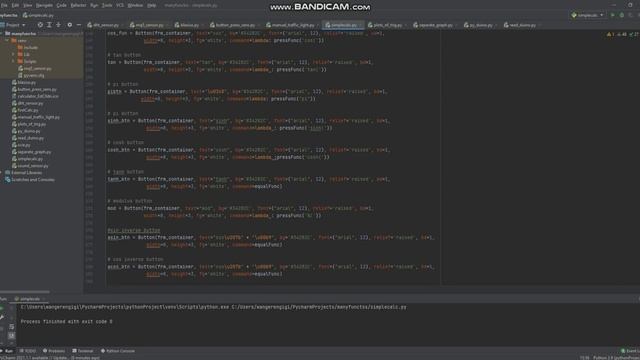Select button_press_sens.py in project tree
This screenshot has height=360, width=640.
click(34, 89)
